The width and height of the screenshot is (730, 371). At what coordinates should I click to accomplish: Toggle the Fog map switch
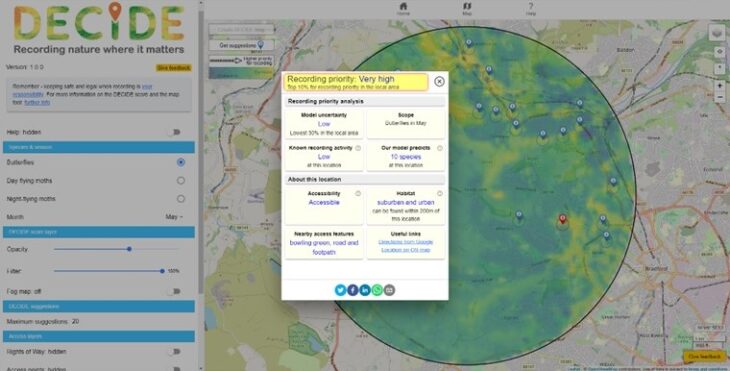tap(174, 291)
